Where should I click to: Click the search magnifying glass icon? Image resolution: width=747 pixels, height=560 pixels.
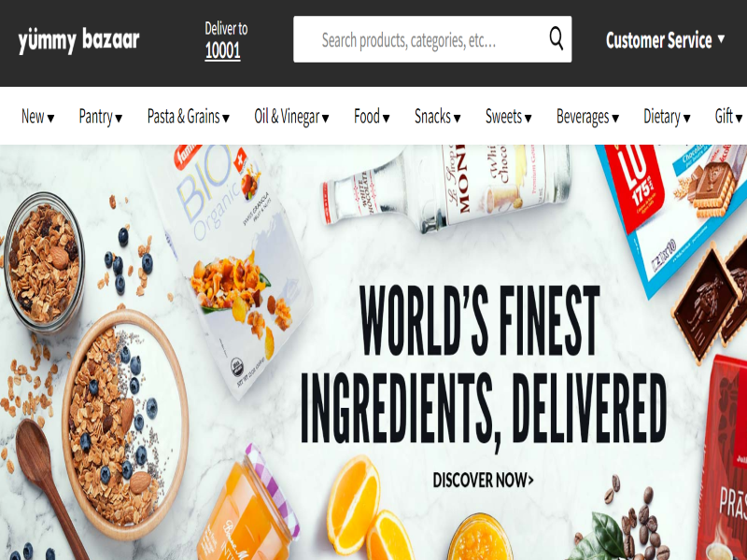point(556,38)
